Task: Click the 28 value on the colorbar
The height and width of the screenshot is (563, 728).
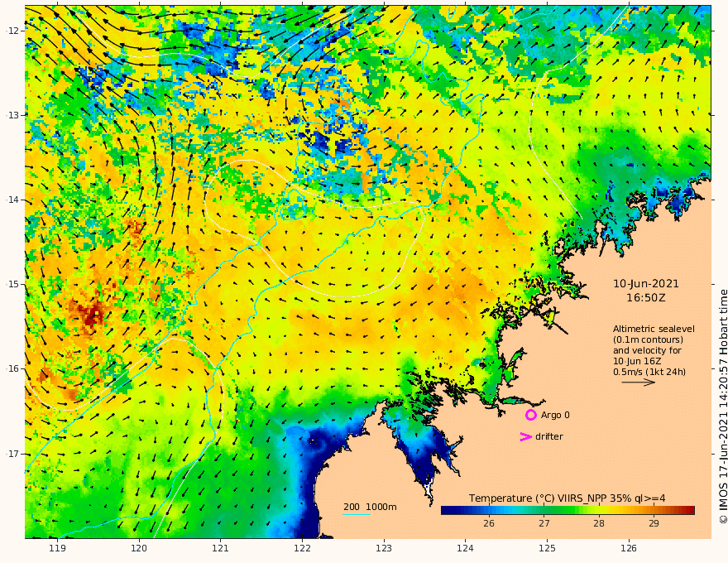Action: [598, 523]
